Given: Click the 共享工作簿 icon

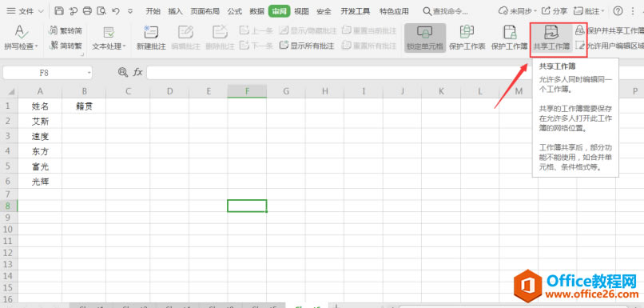Looking at the screenshot, I should (x=551, y=32).
